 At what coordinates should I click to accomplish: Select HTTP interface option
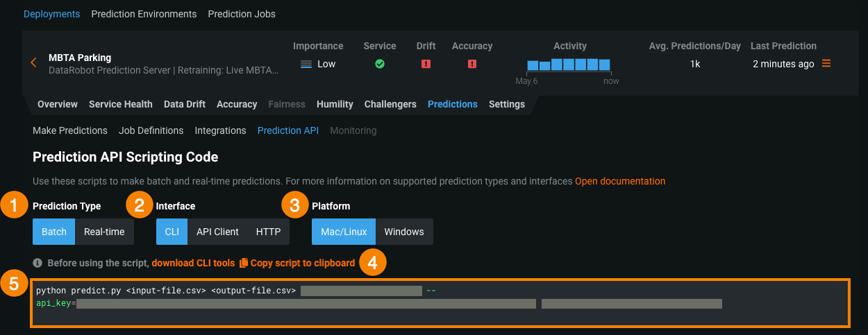pos(268,232)
